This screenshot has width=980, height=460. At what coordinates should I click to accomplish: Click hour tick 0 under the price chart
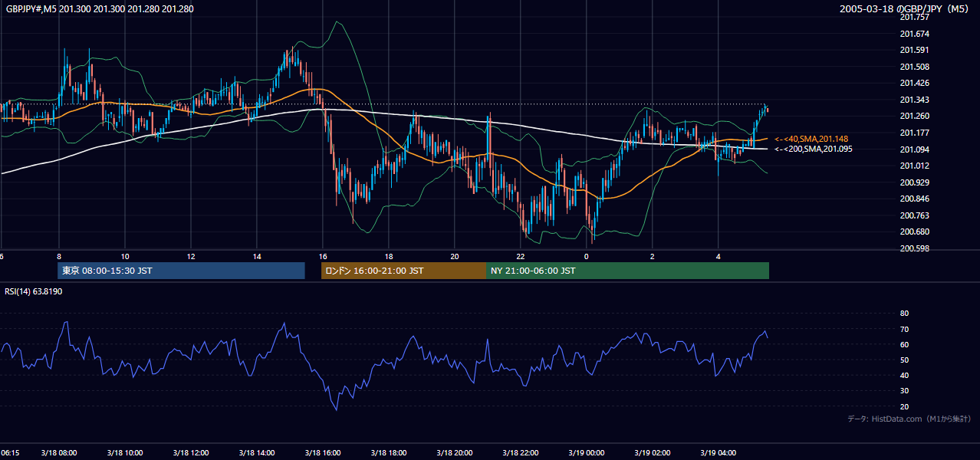(587, 256)
